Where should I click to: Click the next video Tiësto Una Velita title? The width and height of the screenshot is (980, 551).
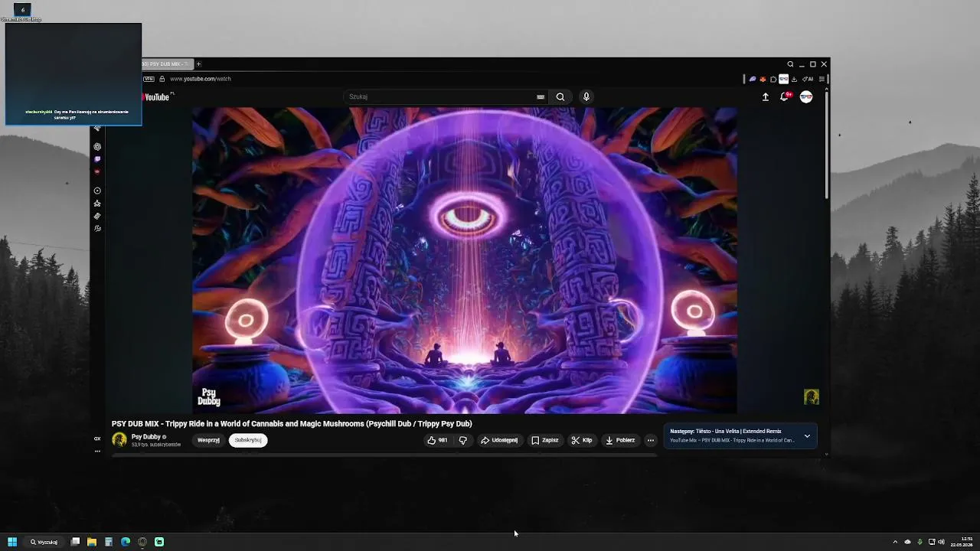[726, 432]
